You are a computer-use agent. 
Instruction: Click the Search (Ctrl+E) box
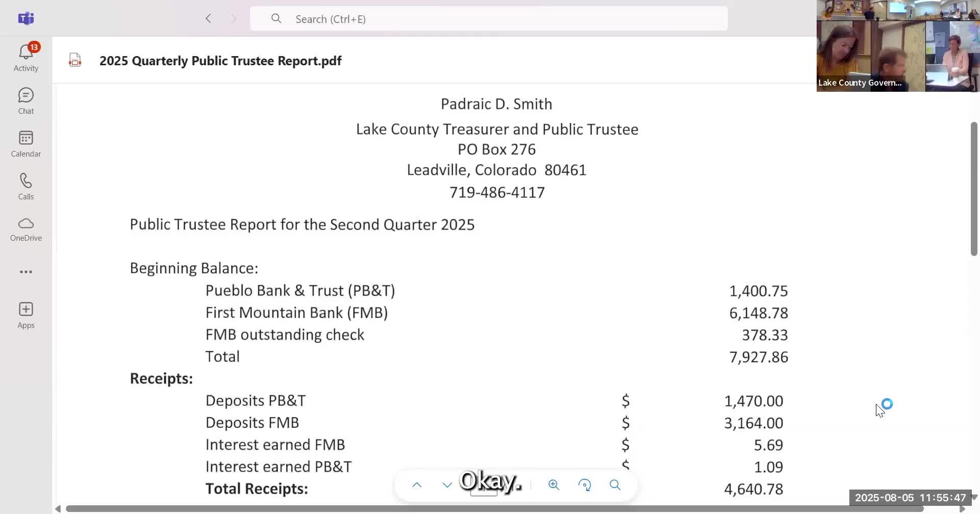click(x=488, y=19)
